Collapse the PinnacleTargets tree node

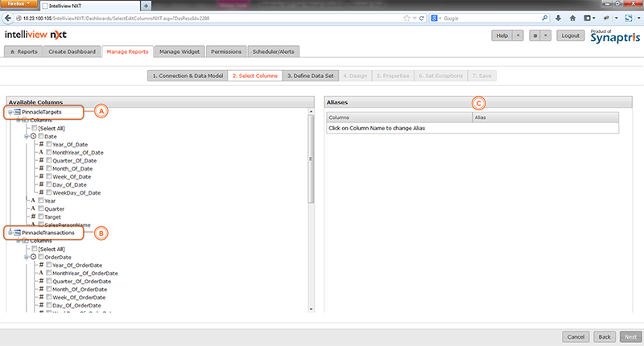coord(10,112)
